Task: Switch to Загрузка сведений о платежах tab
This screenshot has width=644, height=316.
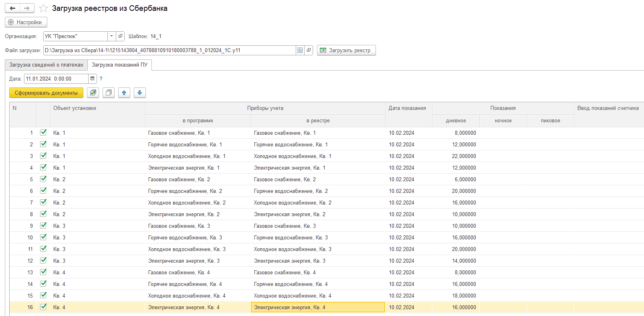Action: 46,65
